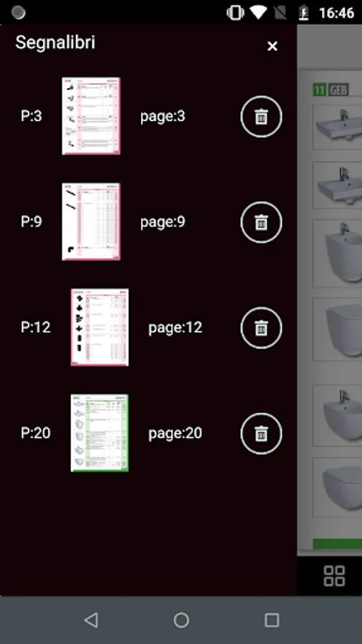Go to 'page:12' bookmark label
The height and width of the screenshot is (644, 362).
tap(175, 328)
